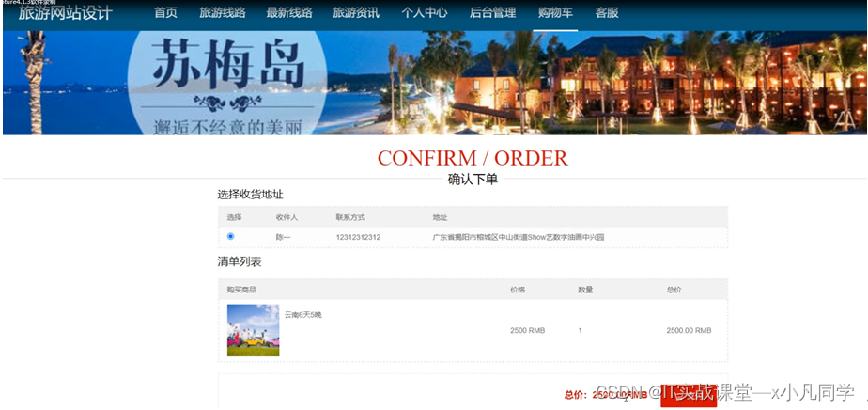Image resolution: width=868 pixels, height=410 pixels.
Task: Click the 选择收货地址 section heading
Action: coord(250,195)
